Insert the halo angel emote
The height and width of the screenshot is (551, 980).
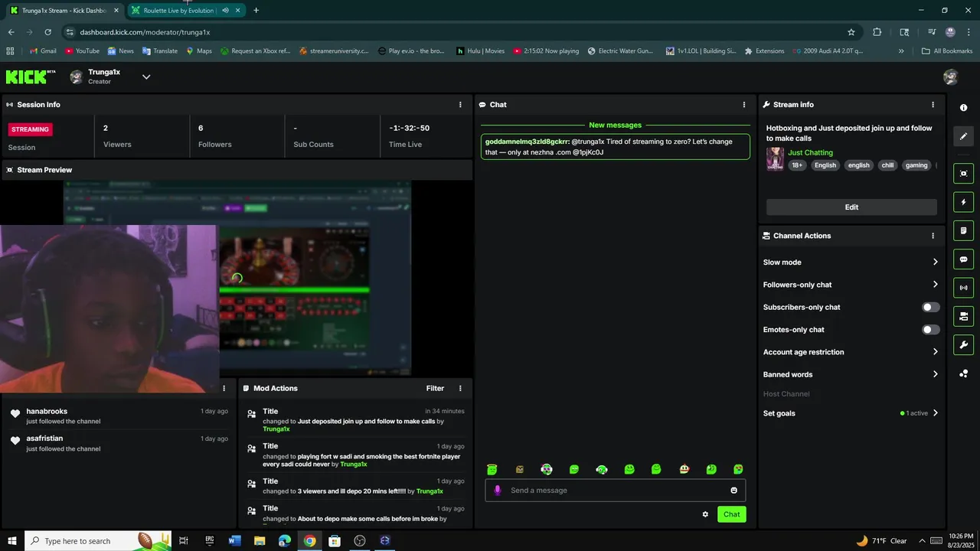click(x=492, y=469)
